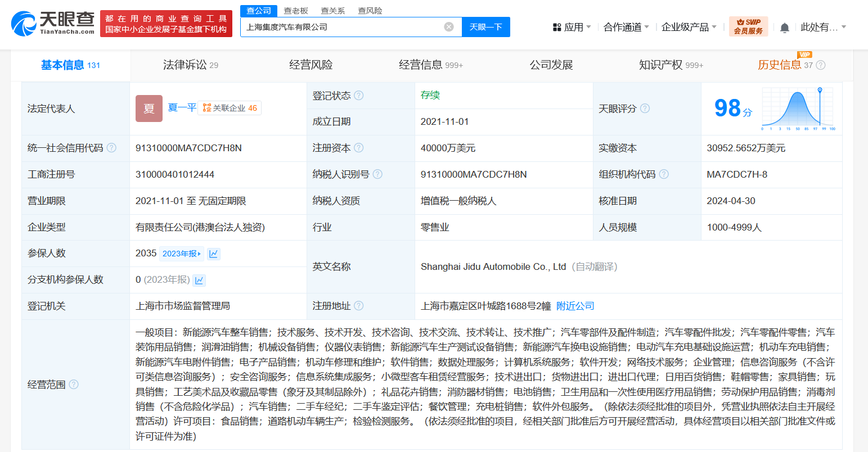Open 附近公司 link

(575, 306)
